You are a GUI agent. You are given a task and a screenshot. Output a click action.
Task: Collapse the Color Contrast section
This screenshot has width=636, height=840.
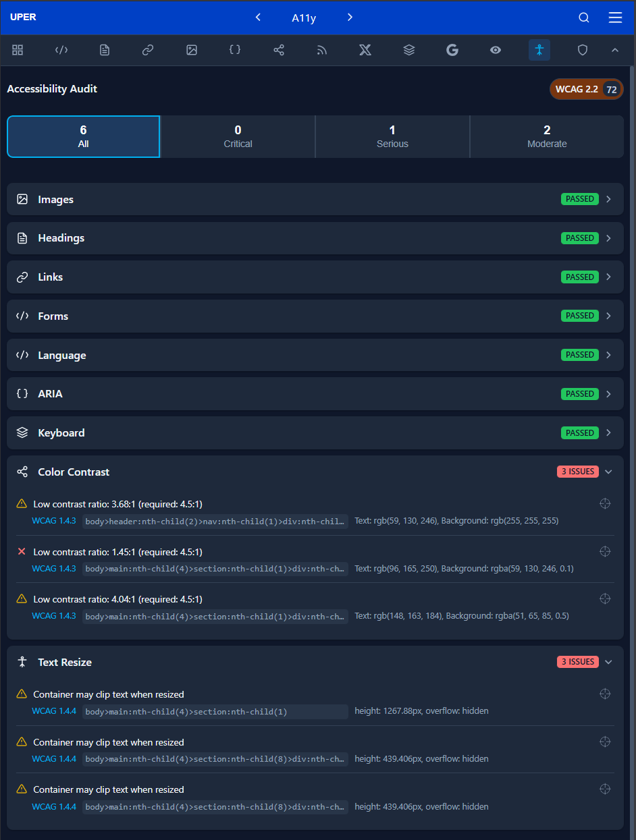point(608,472)
